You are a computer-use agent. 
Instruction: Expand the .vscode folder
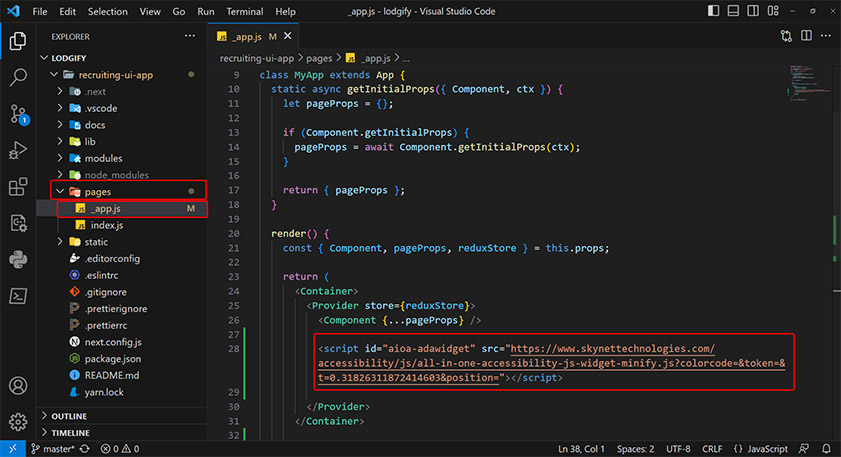[x=60, y=108]
